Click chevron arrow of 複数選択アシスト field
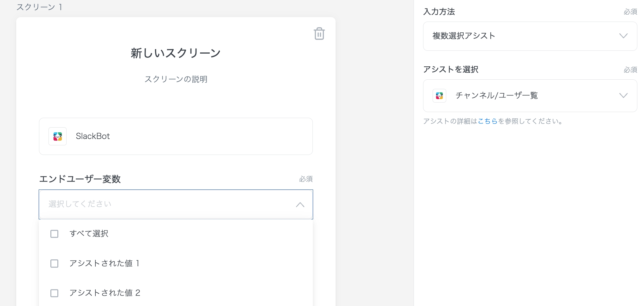This screenshot has width=644, height=306. [623, 36]
